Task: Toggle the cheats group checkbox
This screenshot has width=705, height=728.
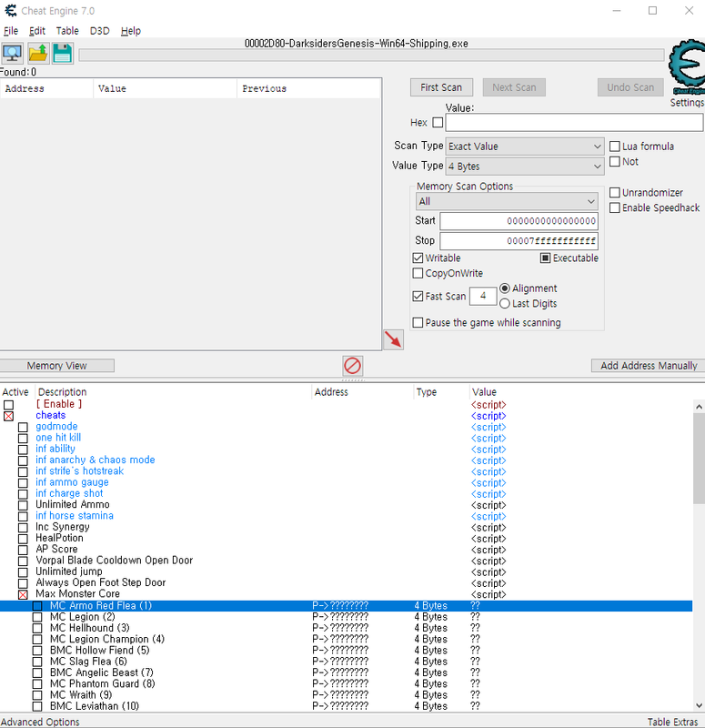Action: 8,417
